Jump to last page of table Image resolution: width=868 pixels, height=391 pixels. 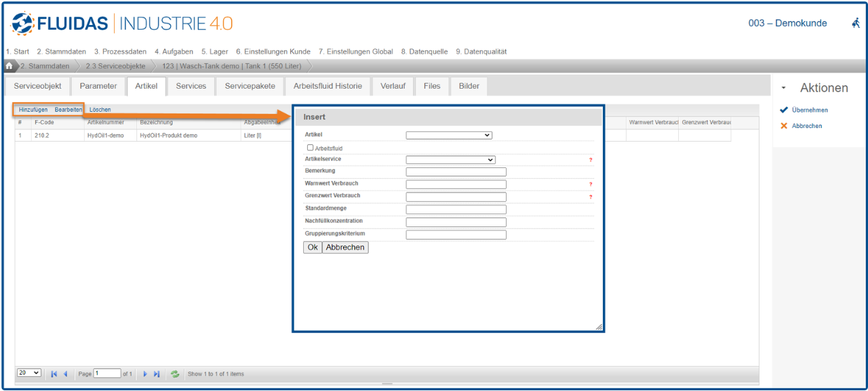coord(157,374)
